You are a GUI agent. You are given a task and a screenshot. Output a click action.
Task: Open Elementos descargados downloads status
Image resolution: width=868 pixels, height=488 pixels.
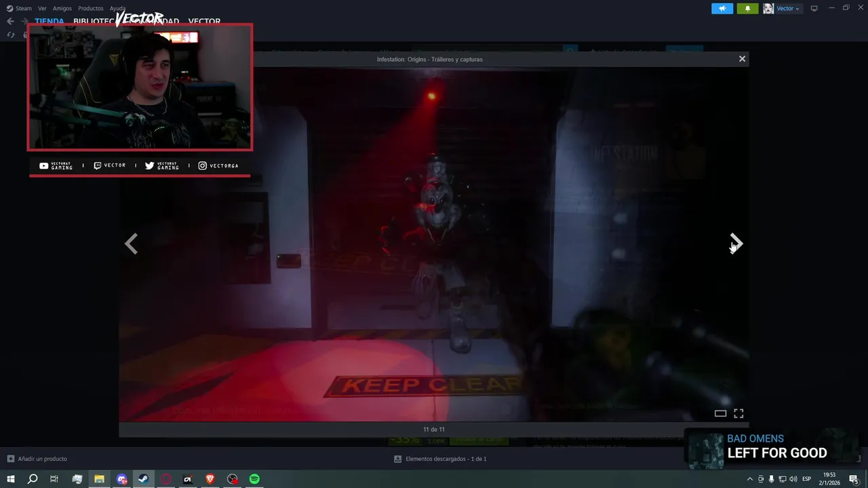tap(440, 459)
